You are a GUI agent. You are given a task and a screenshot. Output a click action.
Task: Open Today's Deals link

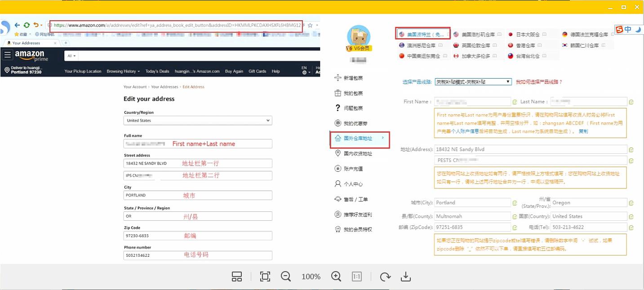click(157, 71)
